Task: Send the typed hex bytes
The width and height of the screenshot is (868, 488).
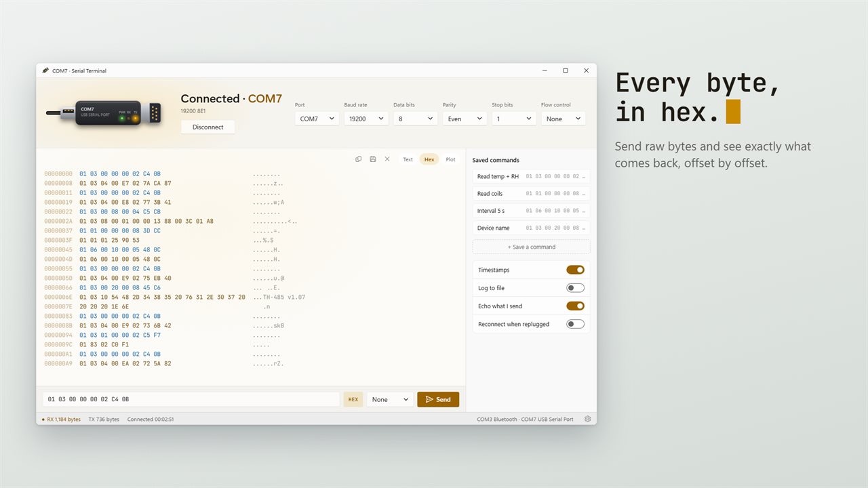Action: point(438,400)
